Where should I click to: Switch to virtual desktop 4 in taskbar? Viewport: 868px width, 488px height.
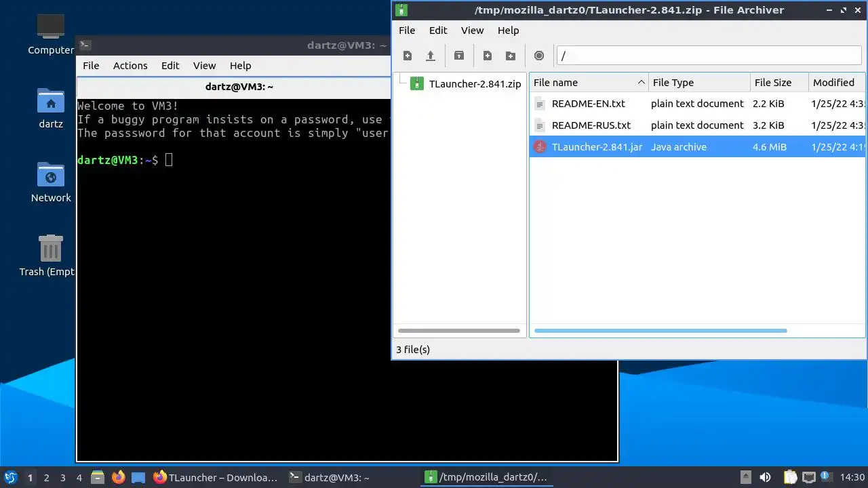pos(79,478)
